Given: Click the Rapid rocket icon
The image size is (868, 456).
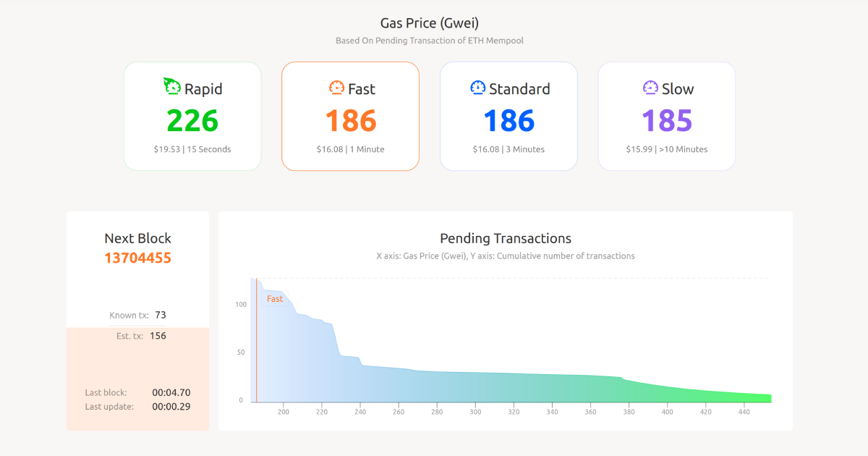Looking at the screenshot, I should (x=171, y=85).
